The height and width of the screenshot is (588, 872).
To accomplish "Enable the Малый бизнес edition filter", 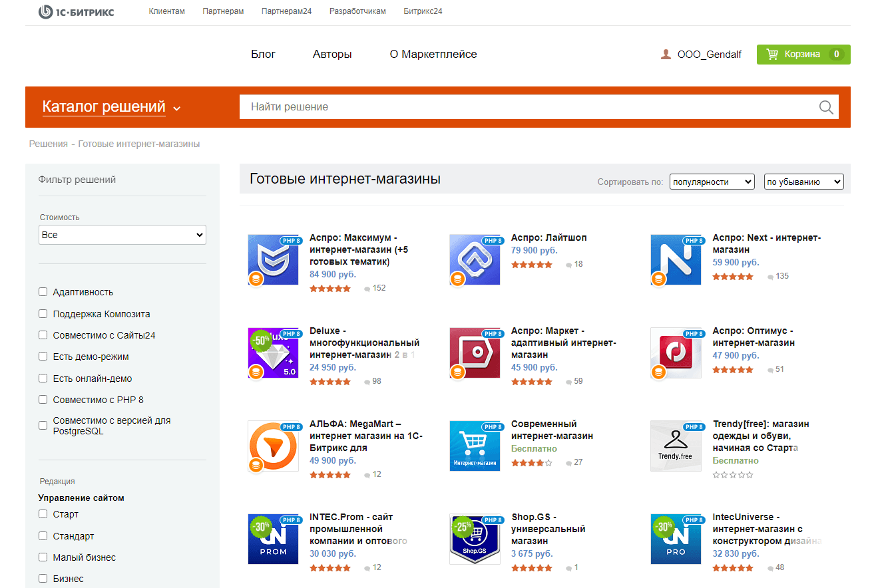I will pyautogui.click(x=43, y=557).
